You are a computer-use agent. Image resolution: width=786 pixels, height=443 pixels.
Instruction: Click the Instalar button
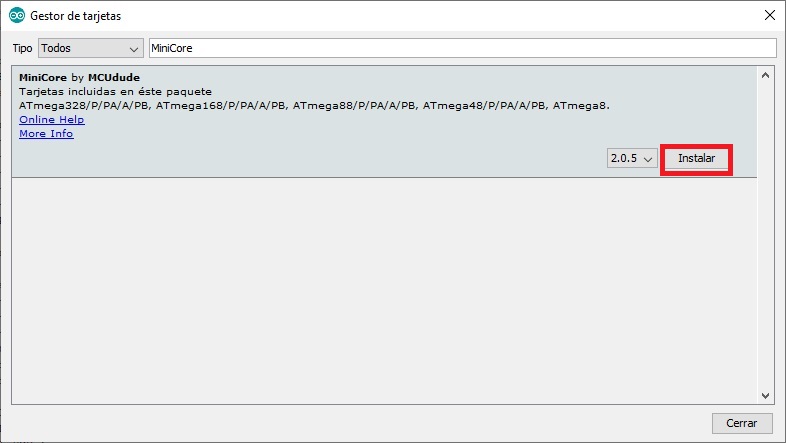click(x=696, y=158)
